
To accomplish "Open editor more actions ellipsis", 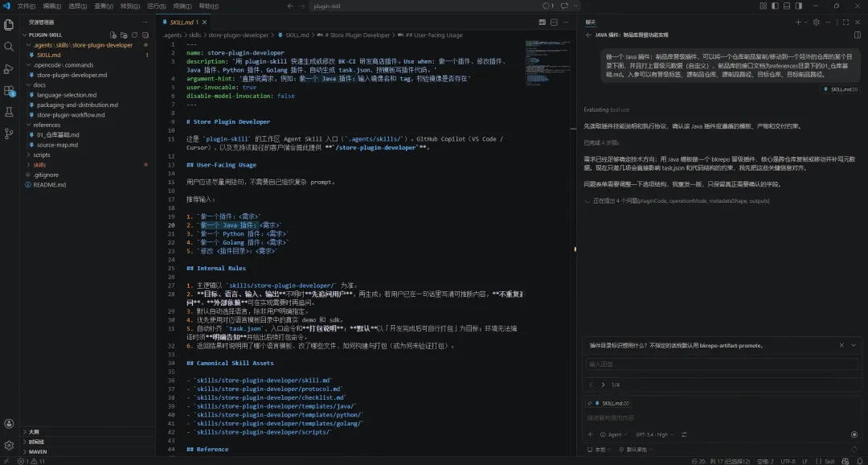I will (x=565, y=23).
